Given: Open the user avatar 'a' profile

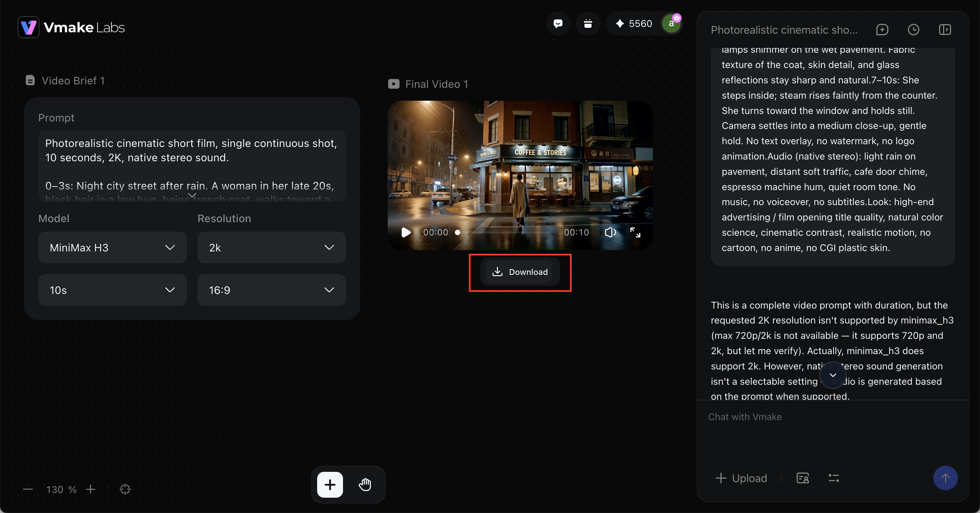Looking at the screenshot, I should point(671,23).
